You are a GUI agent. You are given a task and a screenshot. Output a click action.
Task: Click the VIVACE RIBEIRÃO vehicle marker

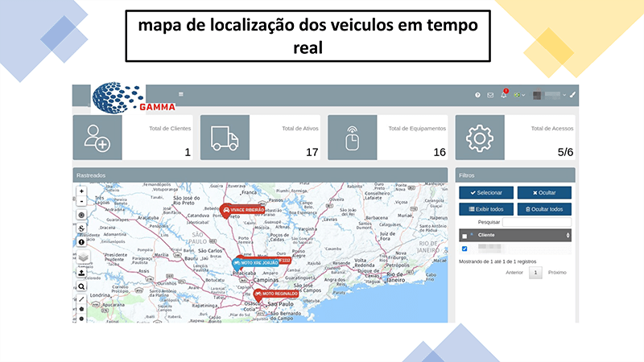pyautogui.click(x=243, y=210)
